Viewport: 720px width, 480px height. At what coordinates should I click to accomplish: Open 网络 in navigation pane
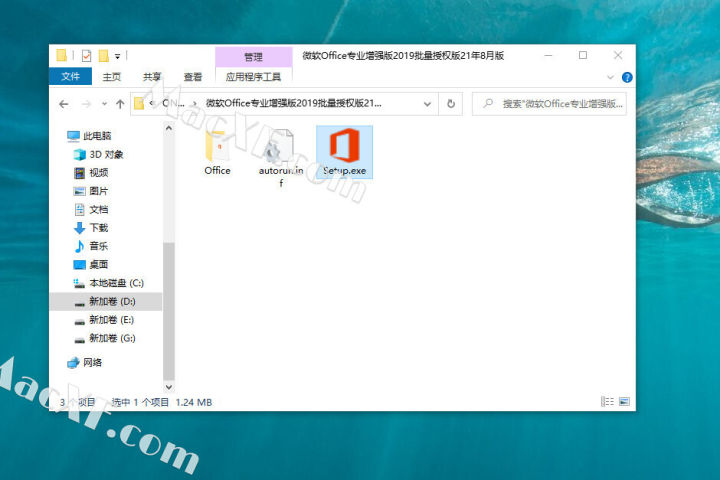[84, 362]
